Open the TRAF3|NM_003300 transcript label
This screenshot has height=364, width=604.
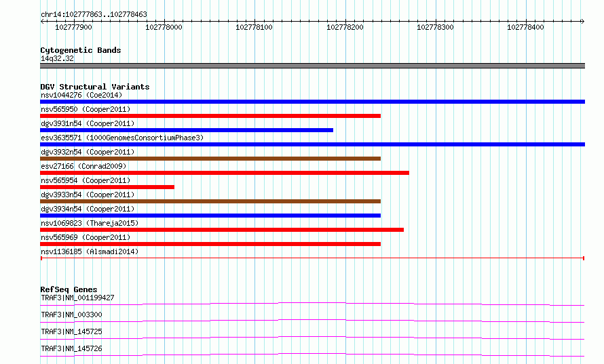pyautogui.click(x=71, y=315)
